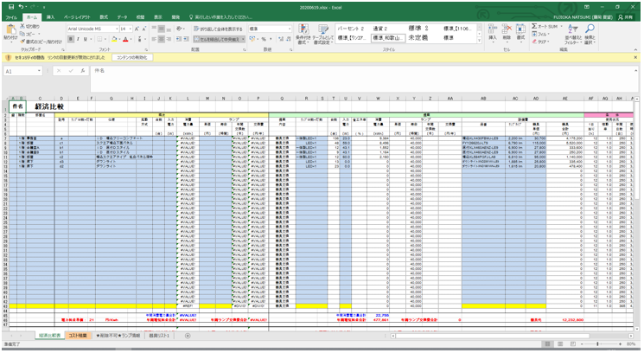The image size is (644, 353).
Task: Click the Enable Content (コンテンツの有効化) button
Action: [x=132, y=56]
